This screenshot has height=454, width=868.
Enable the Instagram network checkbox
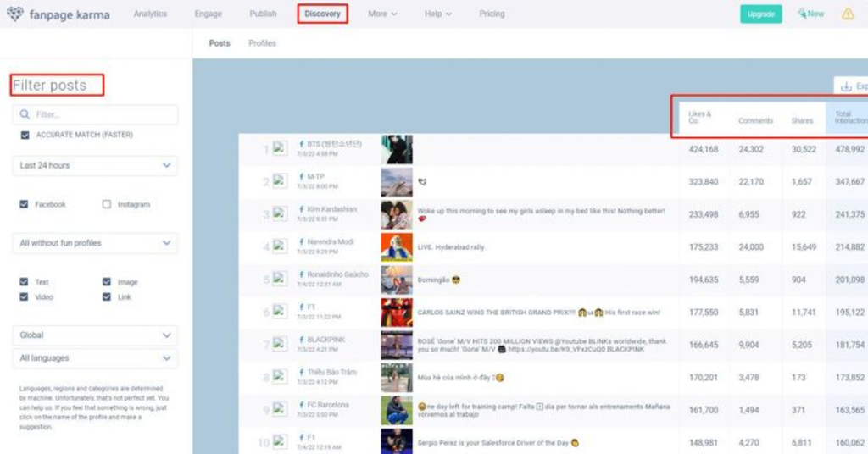(x=106, y=204)
